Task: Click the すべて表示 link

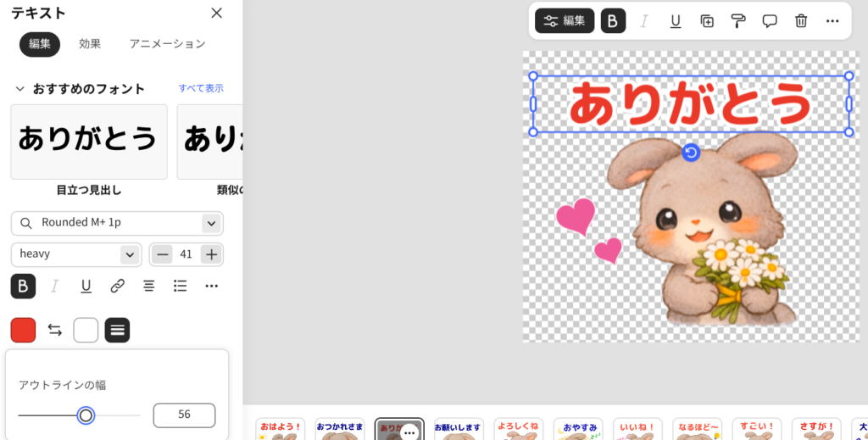Action: 201,88
